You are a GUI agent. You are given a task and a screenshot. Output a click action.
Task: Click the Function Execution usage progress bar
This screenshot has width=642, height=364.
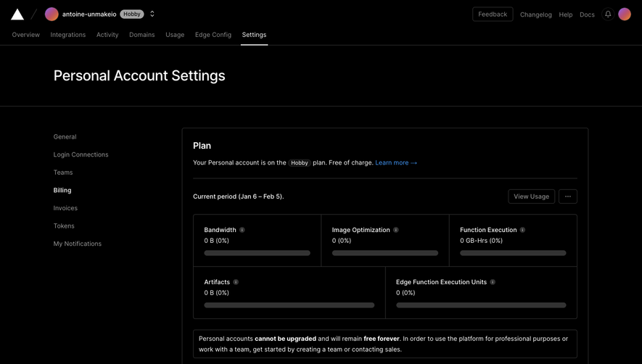(x=513, y=253)
